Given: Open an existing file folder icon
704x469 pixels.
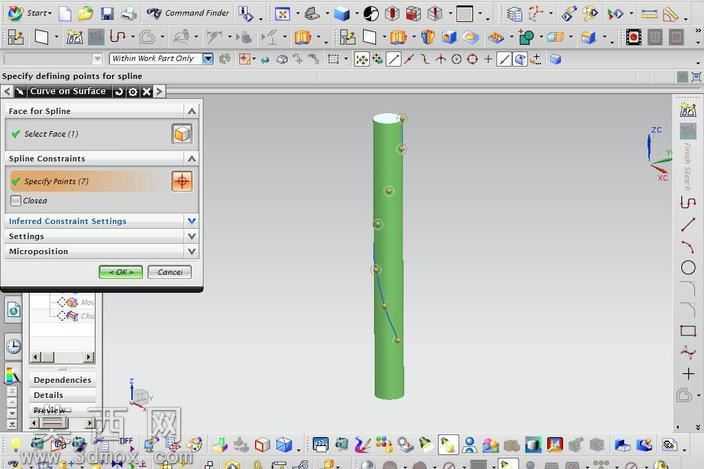Looking at the screenshot, I should coord(86,14).
